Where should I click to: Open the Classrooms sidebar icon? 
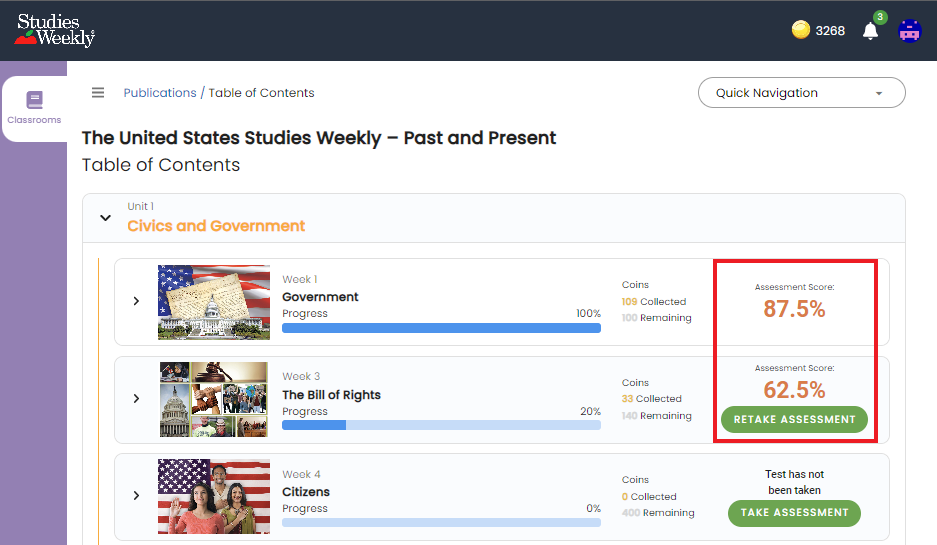35,108
